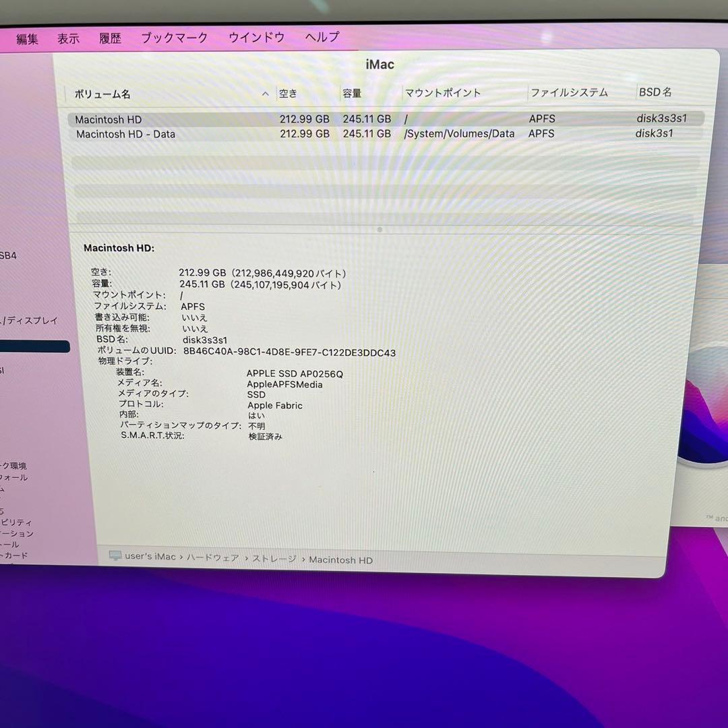Open the ブックマーク menu
The image size is (728, 728).
pyautogui.click(x=174, y=38)
